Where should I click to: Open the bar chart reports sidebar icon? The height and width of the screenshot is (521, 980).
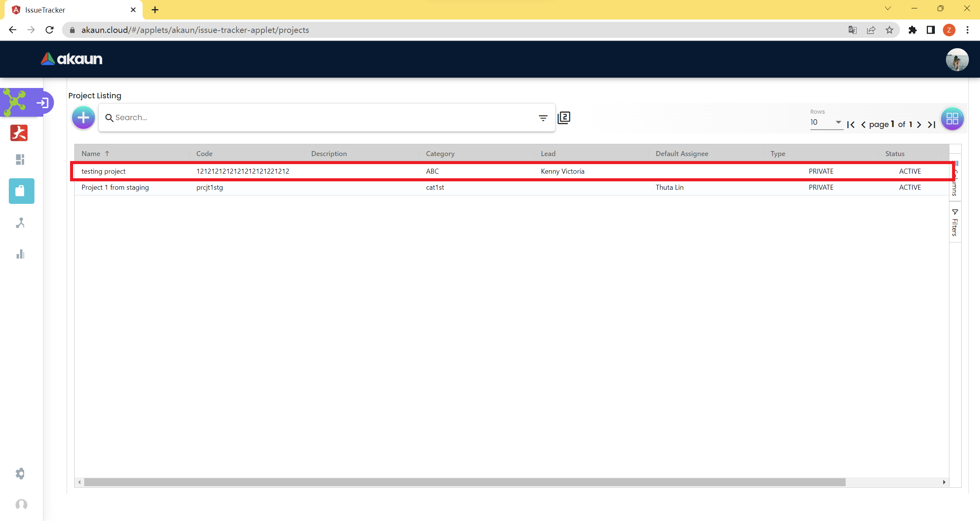(20, 254)
